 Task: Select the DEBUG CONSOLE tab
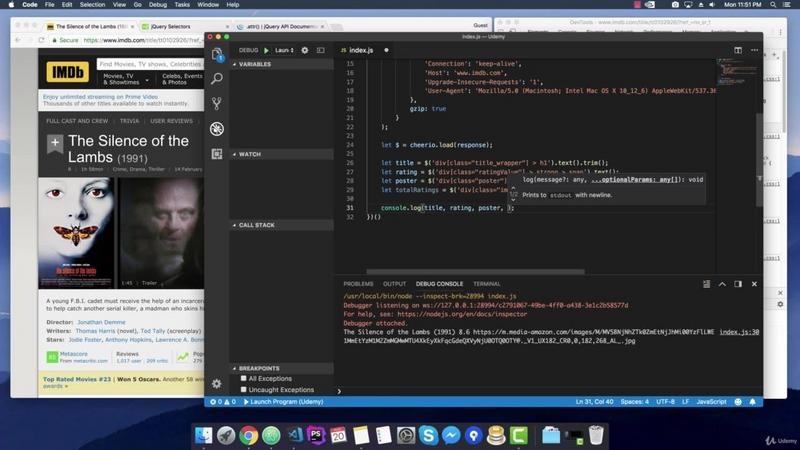pyautogui.click(x=439, y=284)
